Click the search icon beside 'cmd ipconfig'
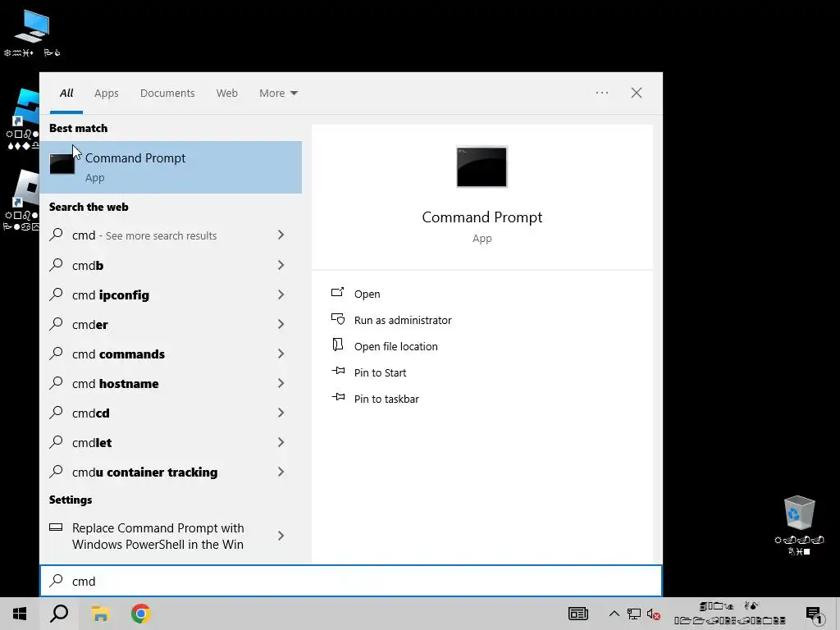The height and width of the screenshot is (630, 840). point(56,294)
